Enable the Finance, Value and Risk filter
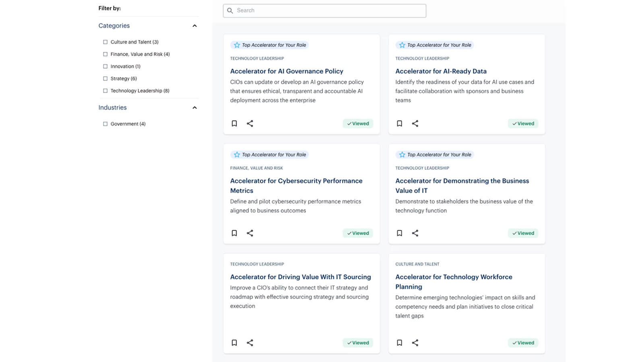 105,54
